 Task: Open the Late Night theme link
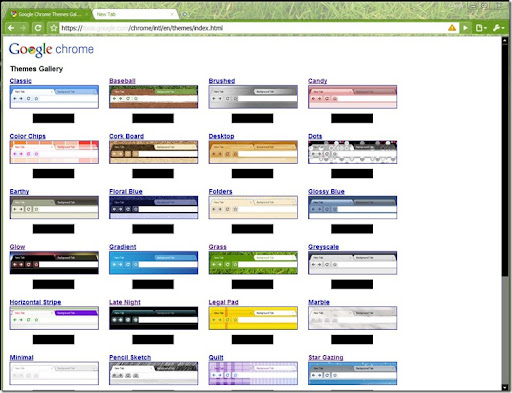[x=125, y=302]
